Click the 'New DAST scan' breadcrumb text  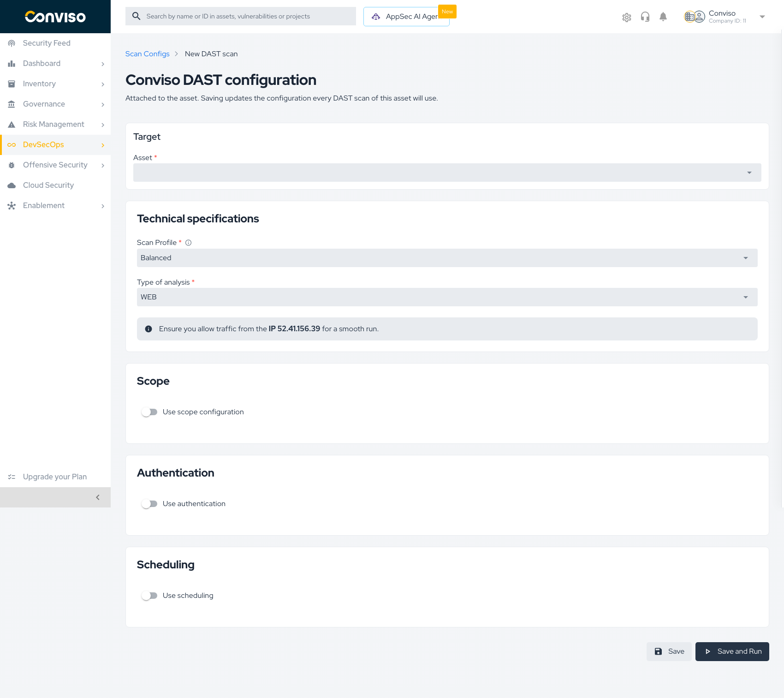tap(211, 54)
